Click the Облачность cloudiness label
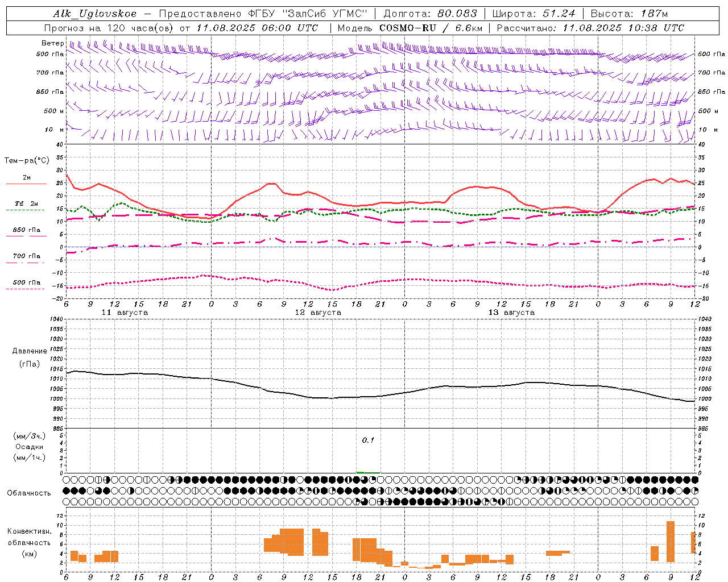 pyautogui.click(x=29, y=493)
